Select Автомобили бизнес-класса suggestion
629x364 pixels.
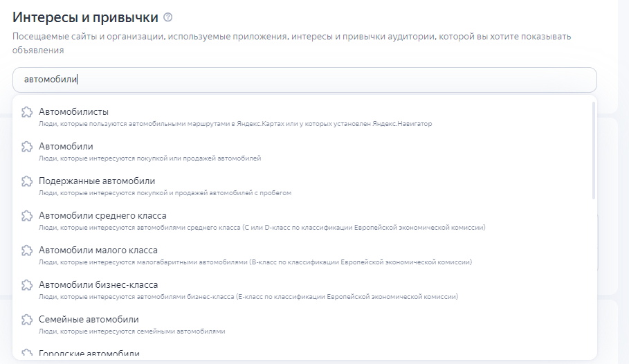click(302, 290)
